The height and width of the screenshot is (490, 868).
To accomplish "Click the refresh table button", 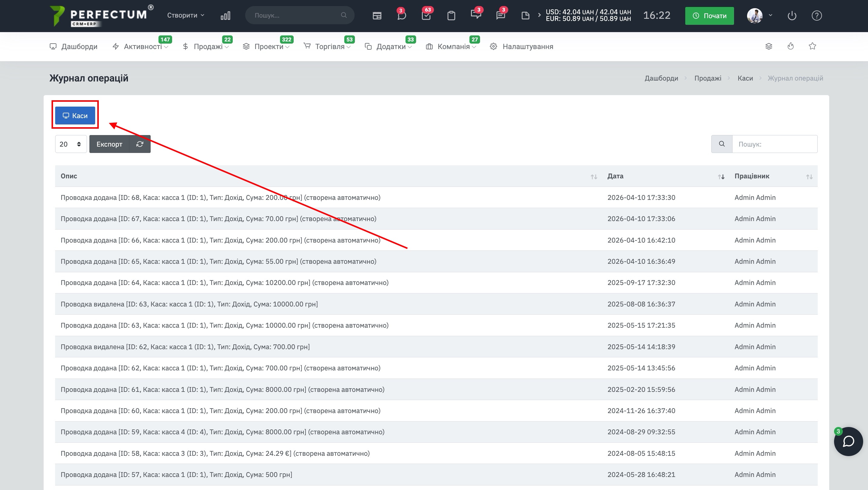I will point(140,144).
